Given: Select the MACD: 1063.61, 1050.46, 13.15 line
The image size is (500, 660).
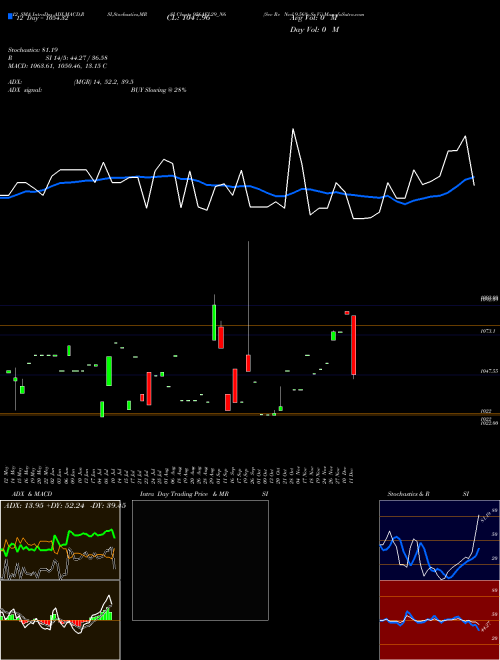Looking at the screenshot, I should pyautogui.click(x=57, y=66).
